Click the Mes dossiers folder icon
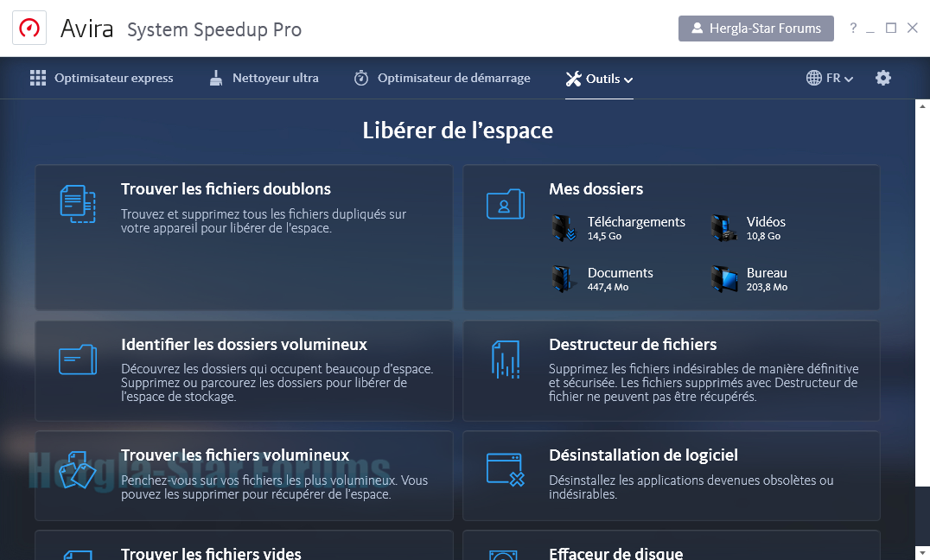The image size is (930, 560). 506,204
